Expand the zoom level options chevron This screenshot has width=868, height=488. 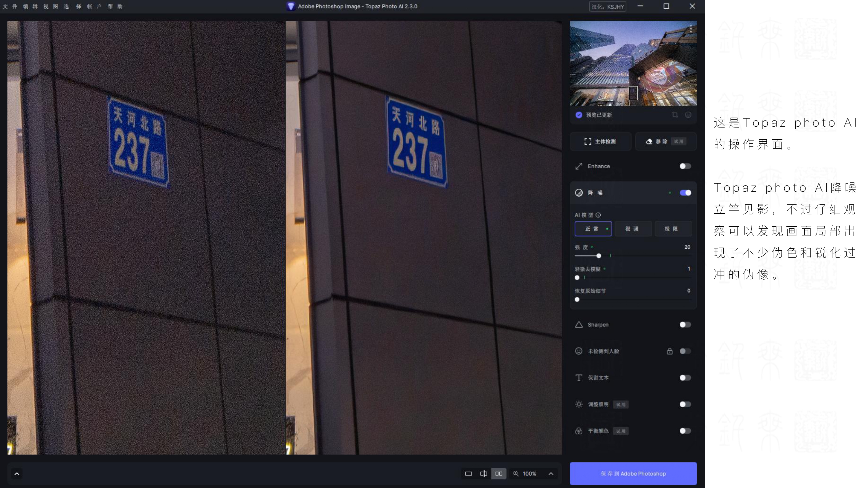[551, 474]
